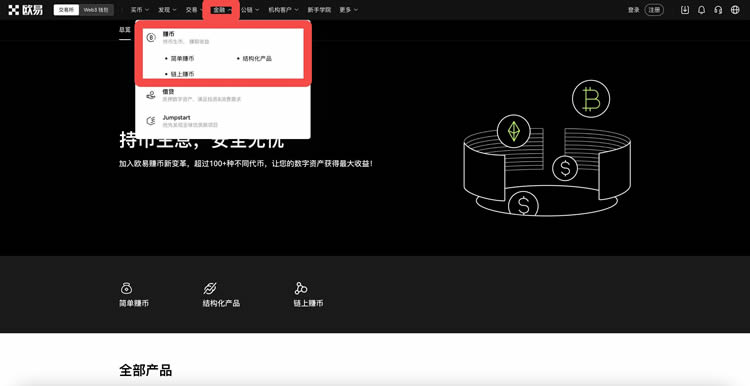Switch to the Web3 钱包 mode
This screenshot has height=386, width=750.
pos(96,10)
